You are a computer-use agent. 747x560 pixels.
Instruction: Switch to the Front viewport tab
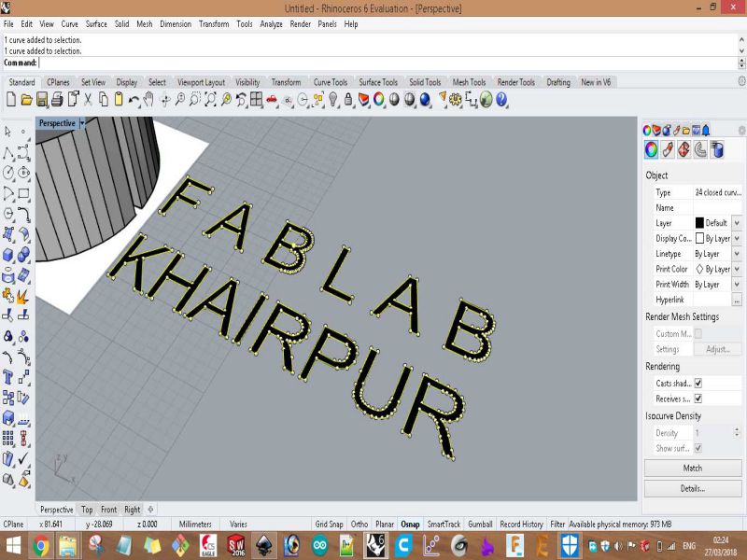pos(108,510)
